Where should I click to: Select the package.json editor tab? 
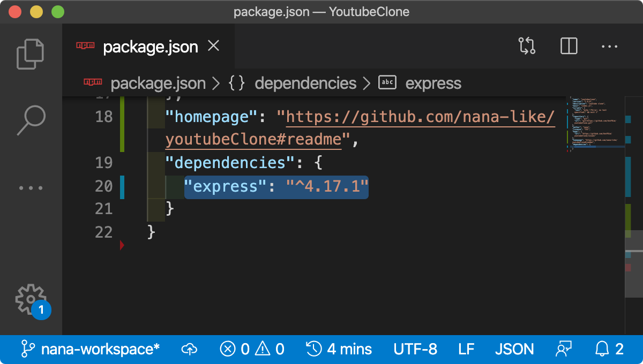tap(148, 47)
